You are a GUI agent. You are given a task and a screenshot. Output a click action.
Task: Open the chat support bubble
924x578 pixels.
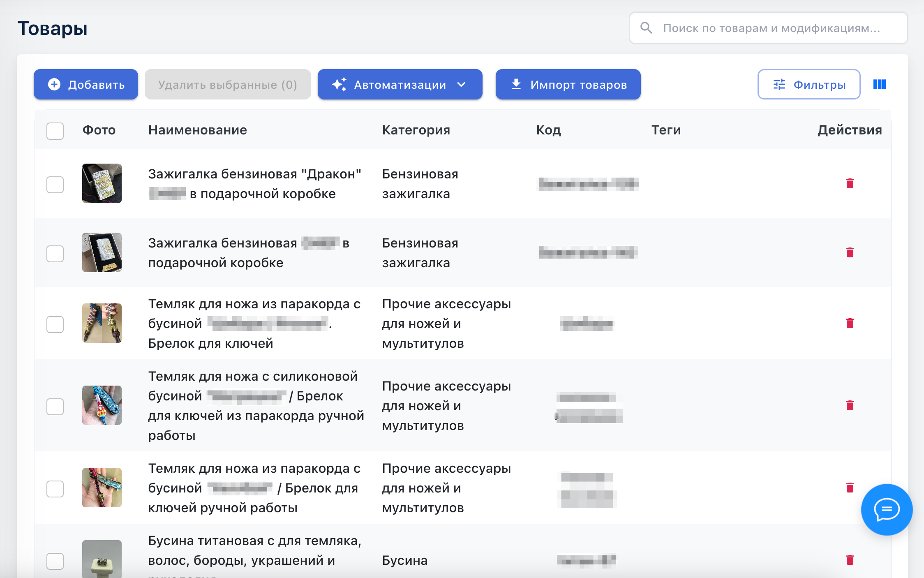coord(887,509)
